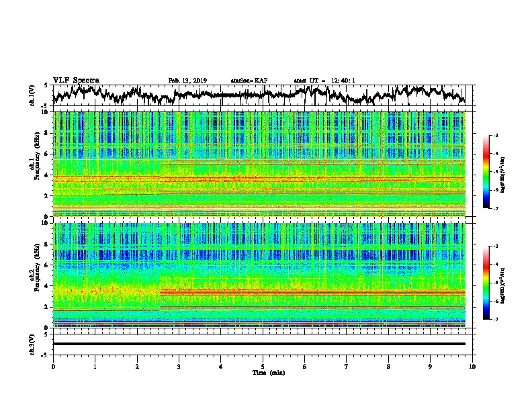
Task: Click time axis tick label "3"
Action: tap(179, 367)
